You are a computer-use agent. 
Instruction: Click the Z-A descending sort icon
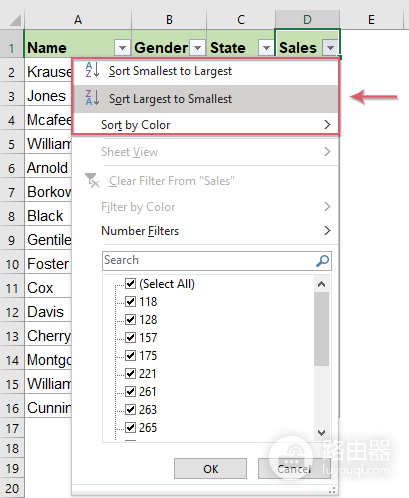[x=92, y=98]
